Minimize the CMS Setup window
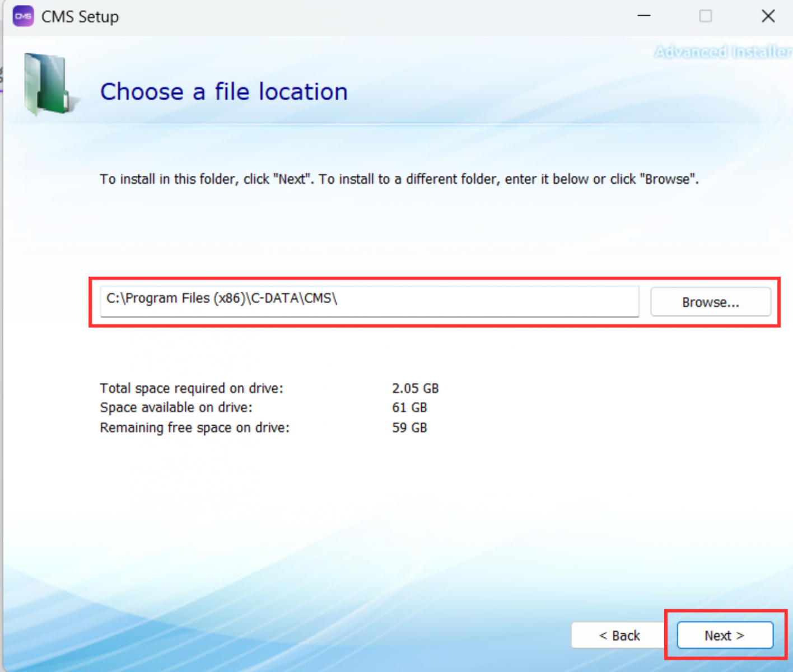Viewport: 793px width, 672px height. 643,16
